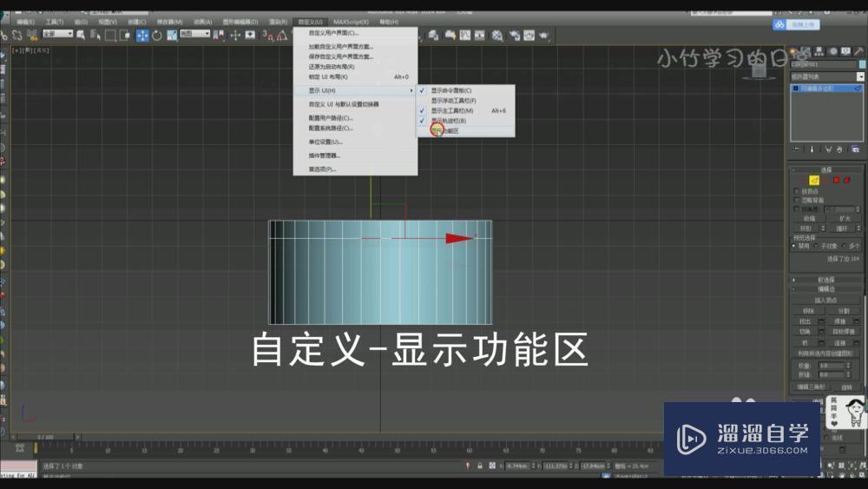Screen dimensions: 868x489
Task: Enable the 按角度 checkbox
Action: [797, 209]
